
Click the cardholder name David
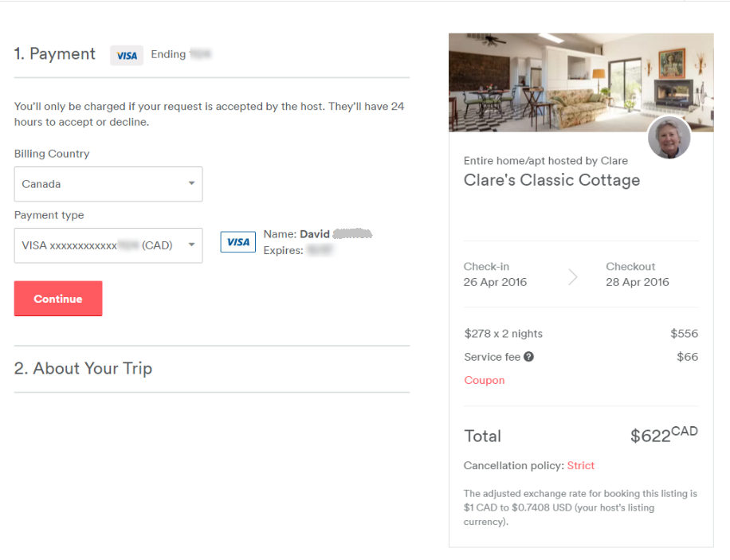tap(315, 234)
